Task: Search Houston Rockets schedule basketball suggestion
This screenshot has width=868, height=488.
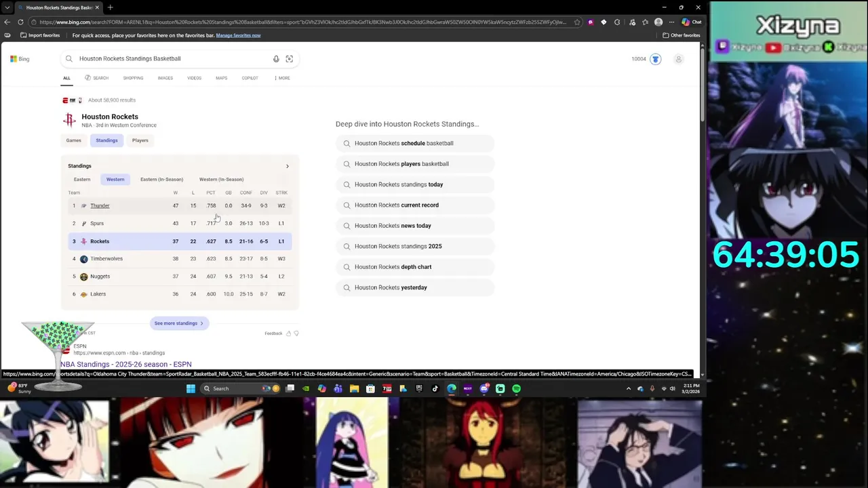Action: [x=415, y=143]
